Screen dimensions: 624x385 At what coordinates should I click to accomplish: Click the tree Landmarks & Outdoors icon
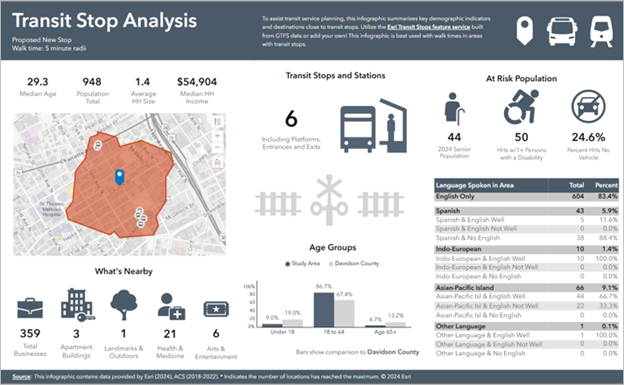(124, 305)
